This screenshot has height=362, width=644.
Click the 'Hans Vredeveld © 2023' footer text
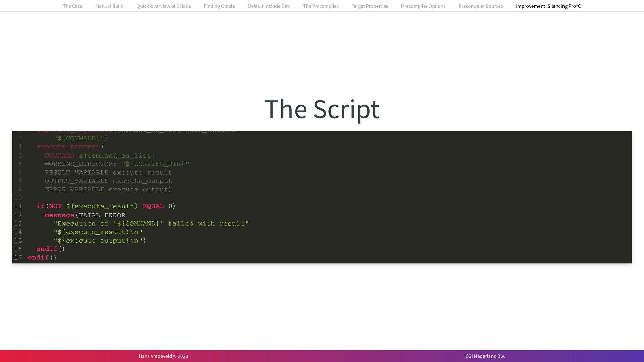[163, 356]
